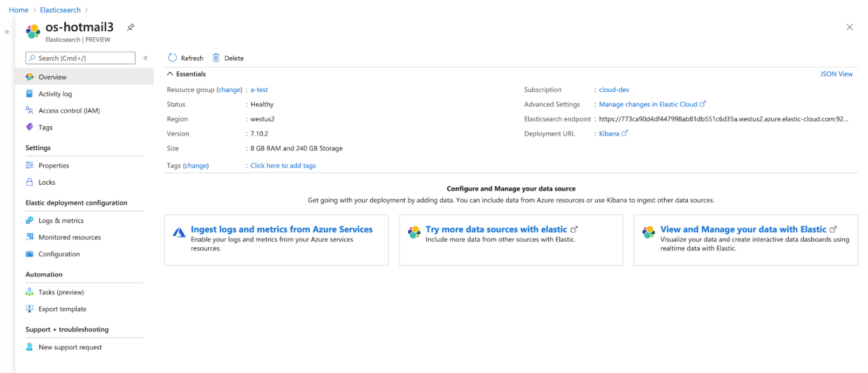Click the Tasks (preview) icon
Viewport: 868px width, 373px height.
coord(30,292)
